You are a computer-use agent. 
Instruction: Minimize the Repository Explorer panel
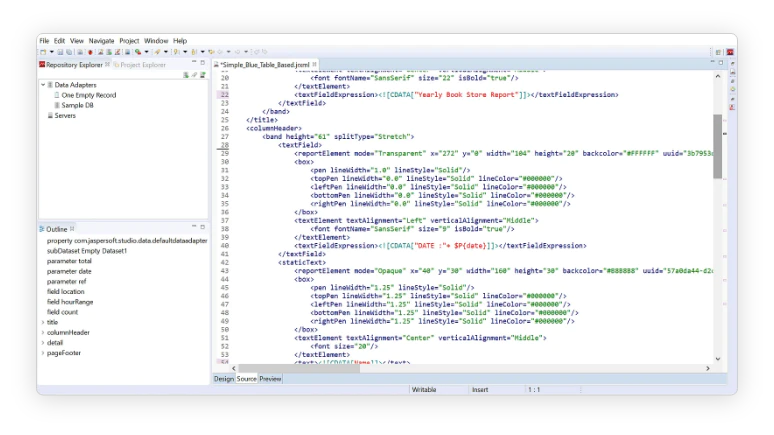pyautogui.click(x=194, y=62)
